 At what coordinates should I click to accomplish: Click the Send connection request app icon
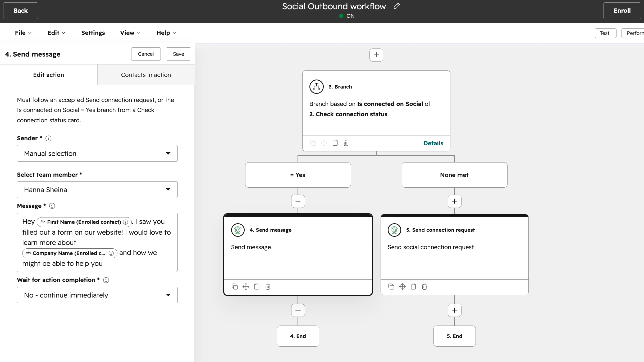pyautogui.click(x=394, y=230)
